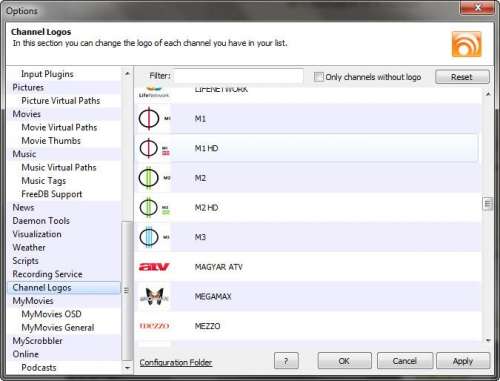The height and width of the screenshot is (381, 500).
Task: Open MyMovies settings
Action: tap(33, 301)
